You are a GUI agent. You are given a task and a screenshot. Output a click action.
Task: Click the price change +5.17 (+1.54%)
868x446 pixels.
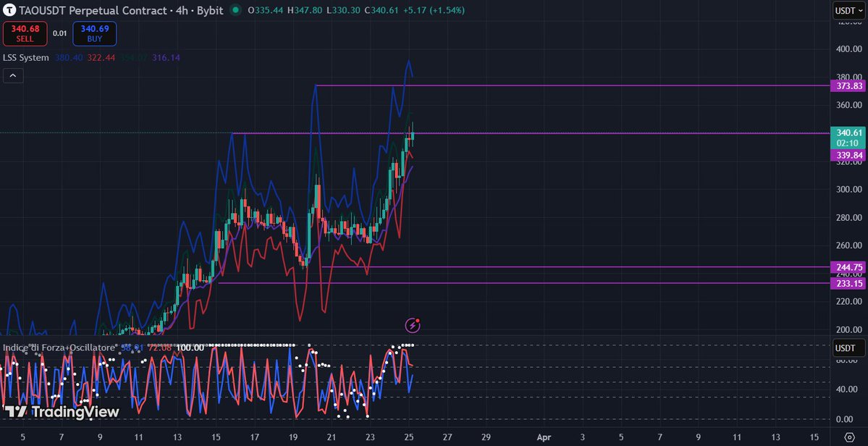coord(433,10)
